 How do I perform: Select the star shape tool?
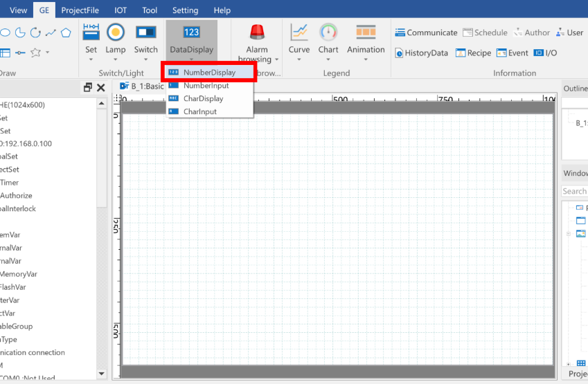click(x=35, y=53)
